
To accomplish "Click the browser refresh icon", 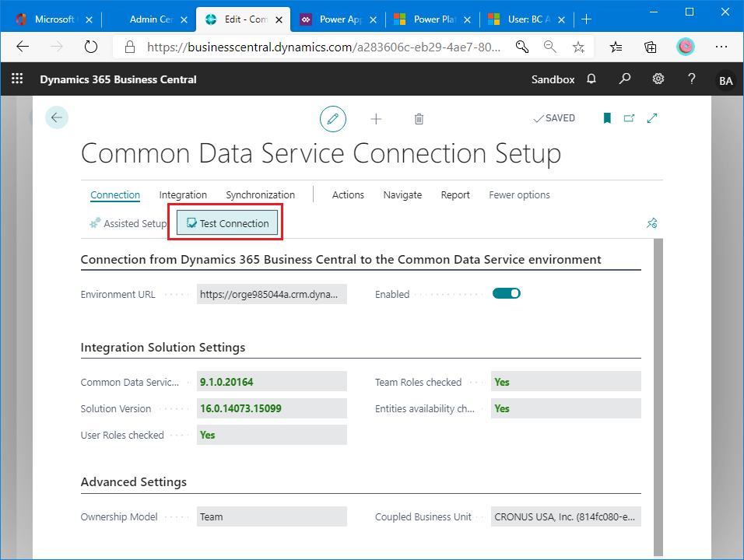I will click(90, 47).
